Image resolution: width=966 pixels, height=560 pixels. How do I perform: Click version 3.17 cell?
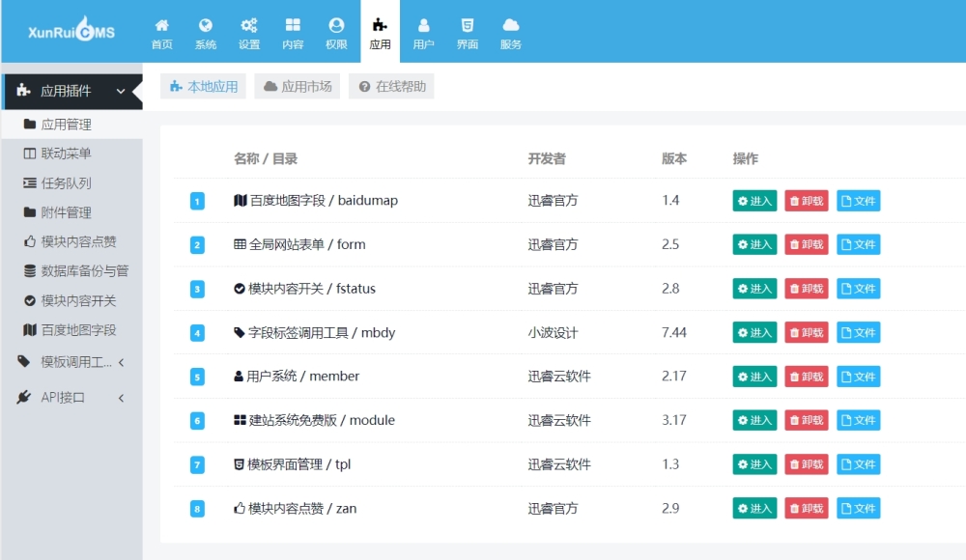[674, 420]
